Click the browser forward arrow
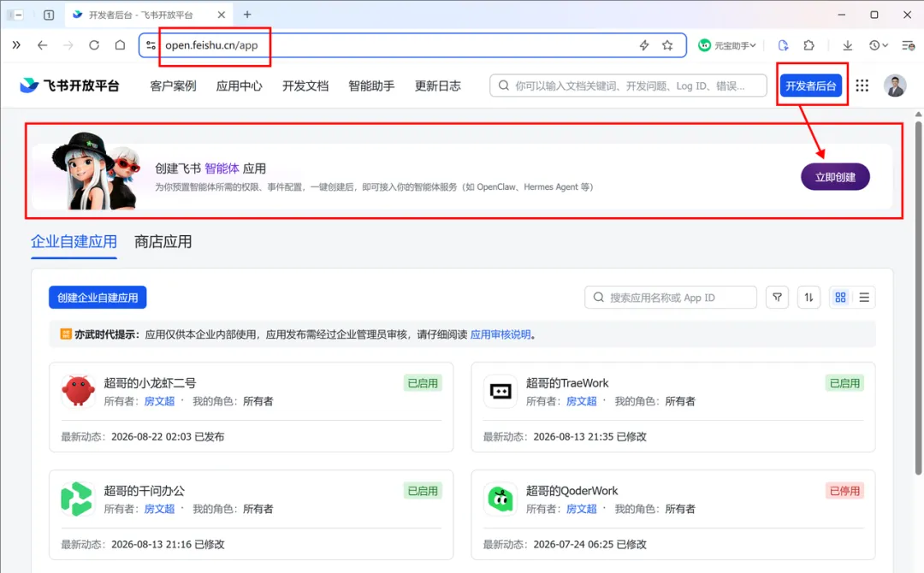Screen dimensions: 924x573 click(x=68, y=45)
